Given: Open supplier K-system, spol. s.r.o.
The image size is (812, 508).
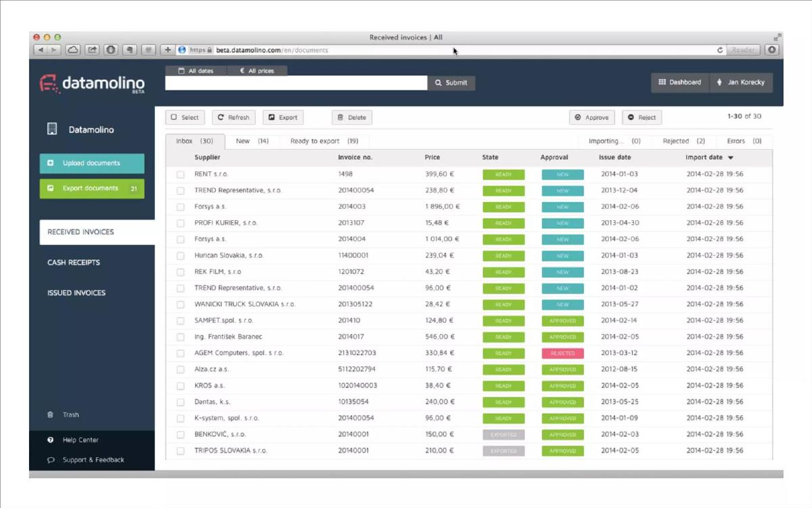Looking at the screenshot, I should [x=227, y=418].
